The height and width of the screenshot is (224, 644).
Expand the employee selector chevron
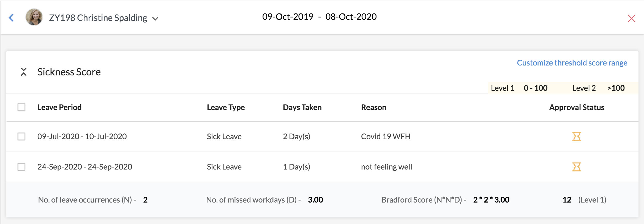tap(155, 19)
